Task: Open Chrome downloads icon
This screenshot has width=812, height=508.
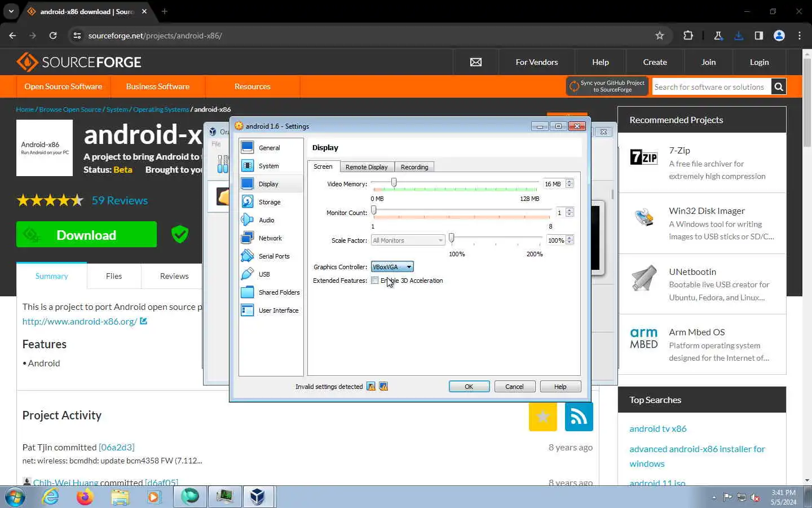Action: point(739,36)
